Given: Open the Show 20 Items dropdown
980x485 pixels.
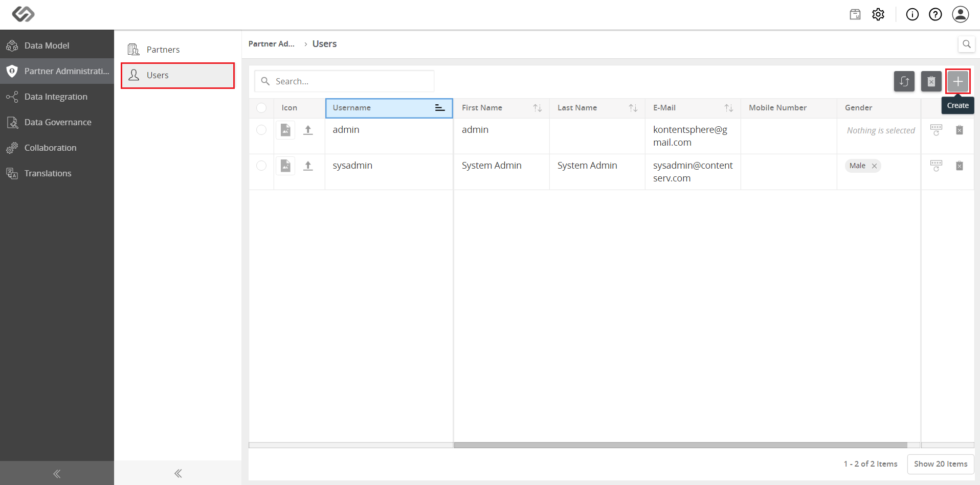Looking at the screenshot, I should 941,464.
